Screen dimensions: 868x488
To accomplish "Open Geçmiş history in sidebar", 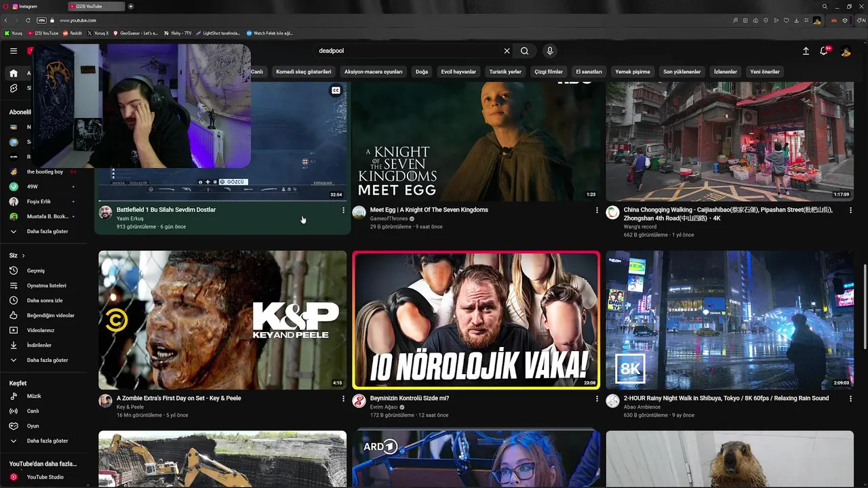I will coord(44,270).
